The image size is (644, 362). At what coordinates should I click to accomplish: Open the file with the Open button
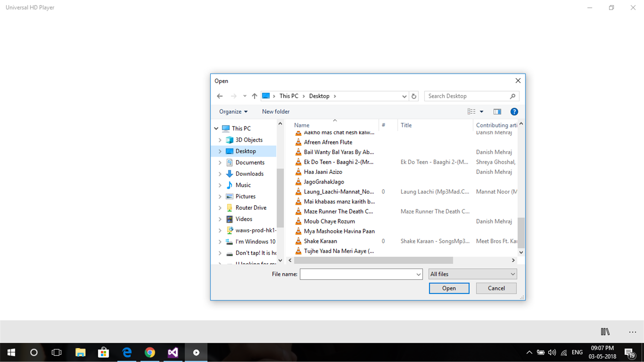pyautogui.click(x=449, y=288)
